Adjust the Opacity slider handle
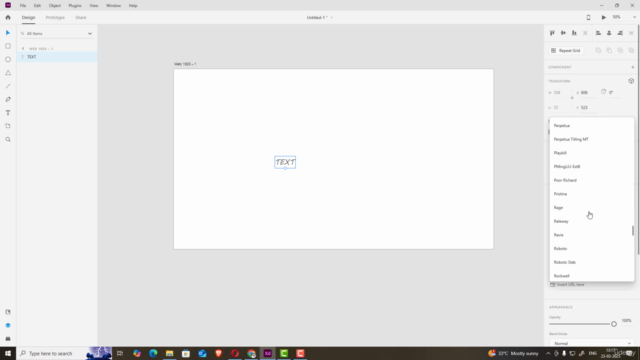 (x=613, y=324)
